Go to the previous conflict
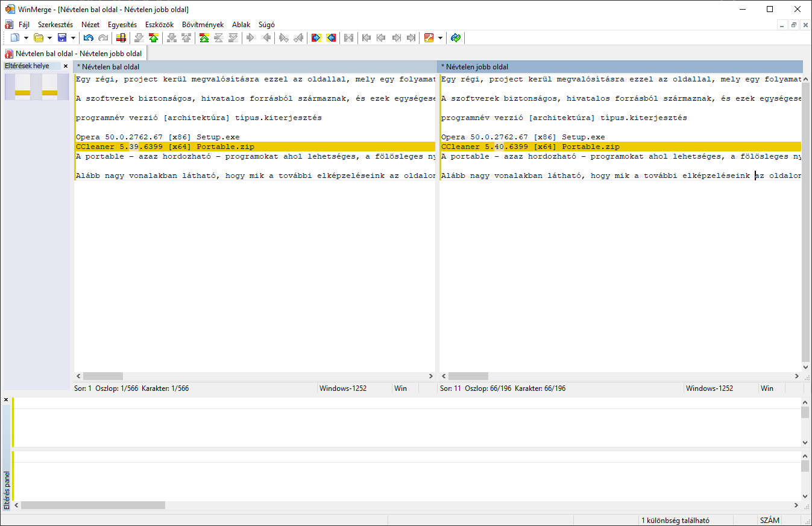The image size is (812, 526). click(x=186, y=38)
